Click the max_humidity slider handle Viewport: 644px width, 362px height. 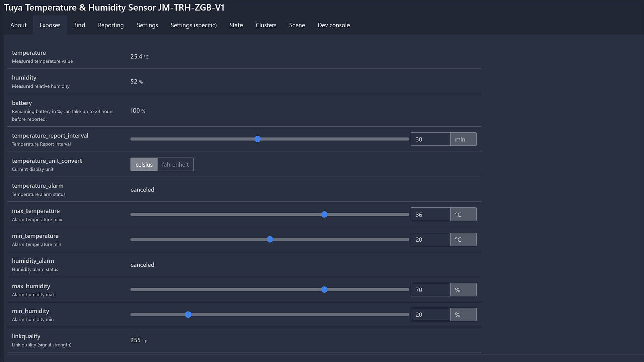click(324, 290)
